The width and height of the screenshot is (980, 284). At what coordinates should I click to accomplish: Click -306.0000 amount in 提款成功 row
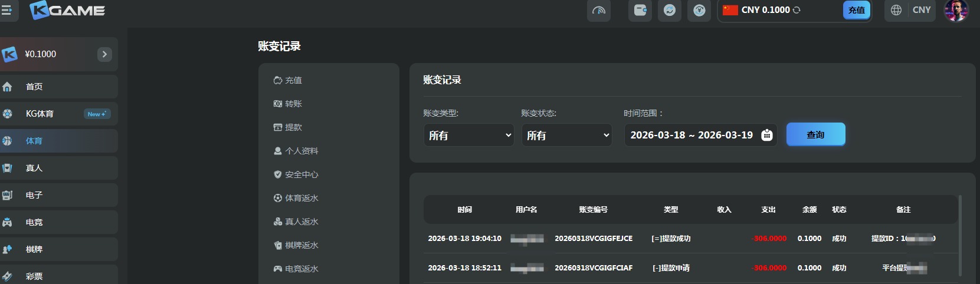769,239
